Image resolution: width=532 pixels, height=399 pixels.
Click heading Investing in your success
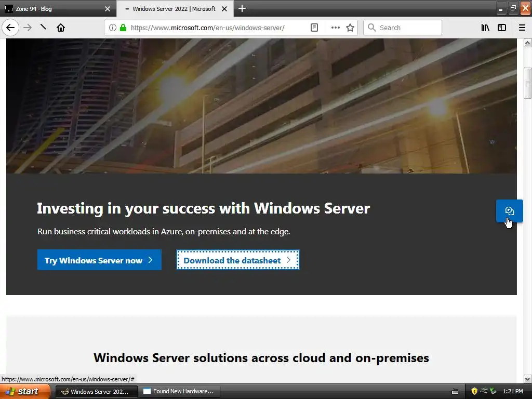pyautogui.click(x=203, y=208)
